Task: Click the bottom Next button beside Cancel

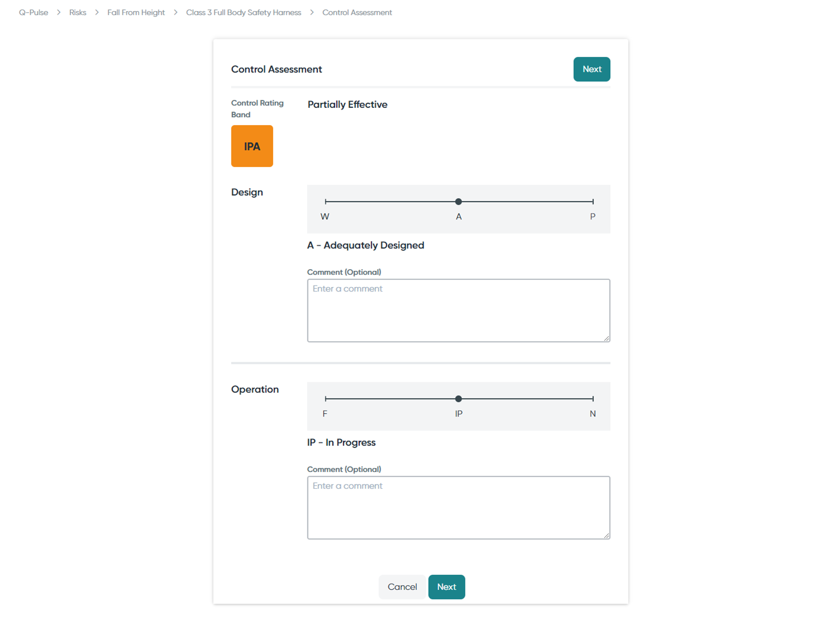Action: [x=447, y=587]
